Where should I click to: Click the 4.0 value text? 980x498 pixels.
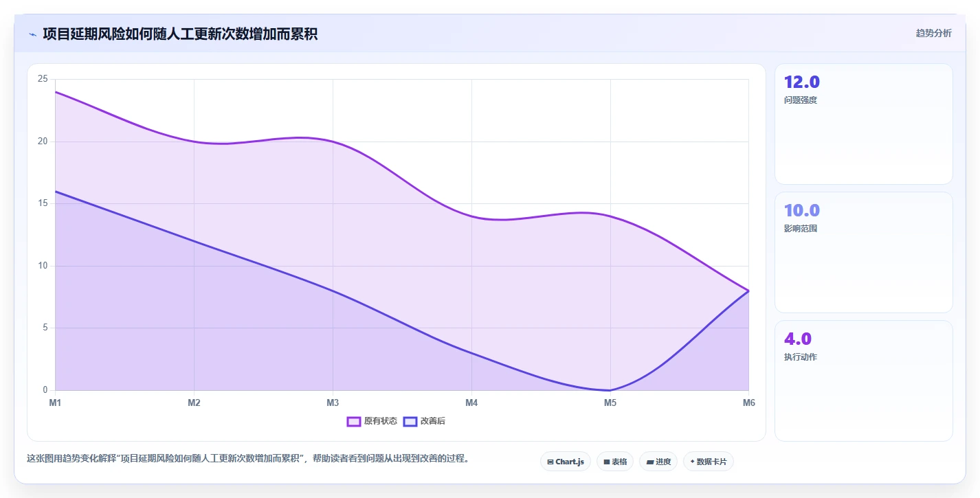[798, 339]
